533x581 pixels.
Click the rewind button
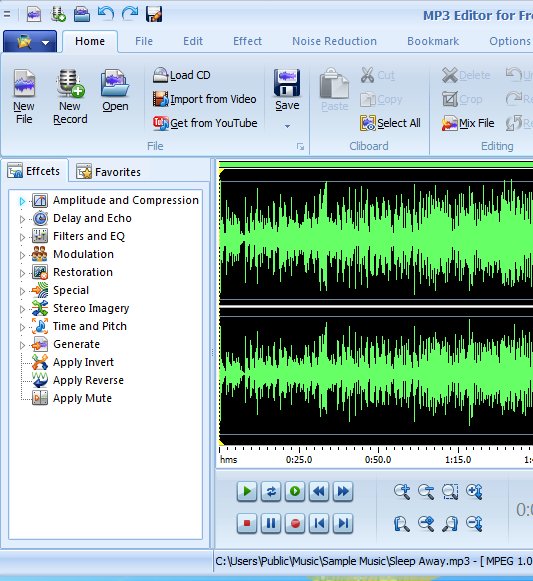(x=319, y=491)
